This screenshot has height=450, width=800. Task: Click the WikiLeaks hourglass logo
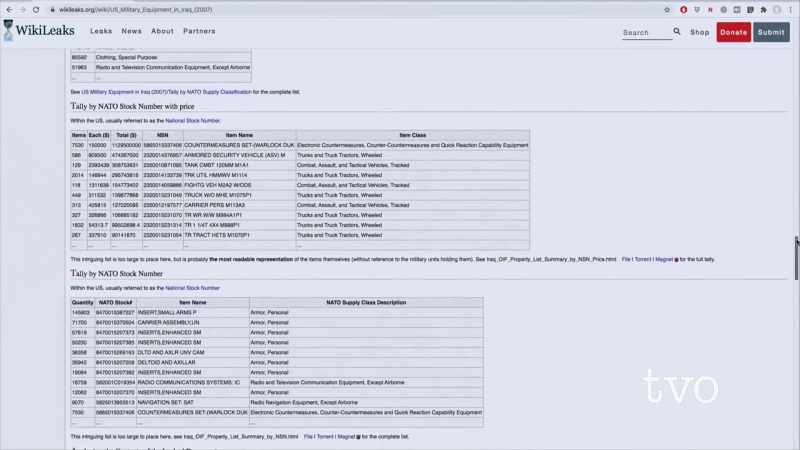8,31
